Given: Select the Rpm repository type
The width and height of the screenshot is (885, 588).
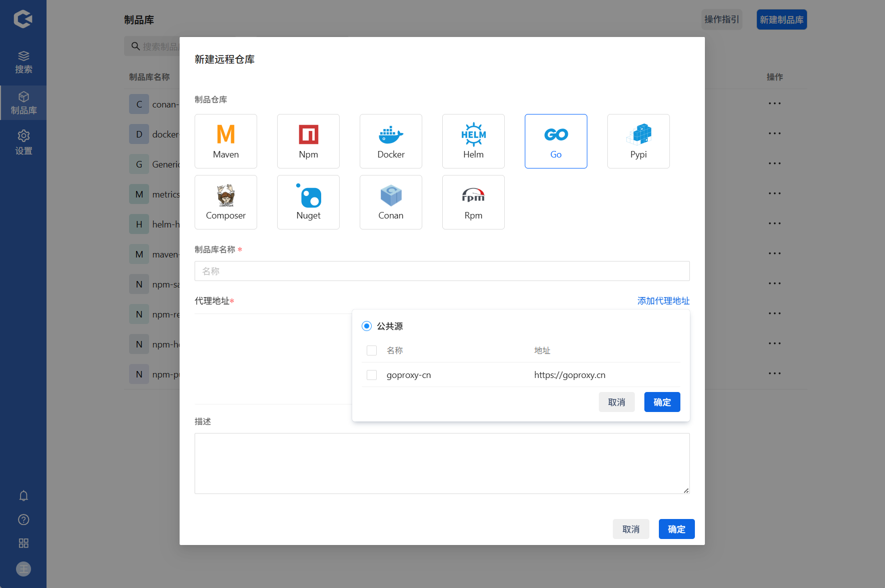Looking at the screenshot, I should (x=473, y=202).
